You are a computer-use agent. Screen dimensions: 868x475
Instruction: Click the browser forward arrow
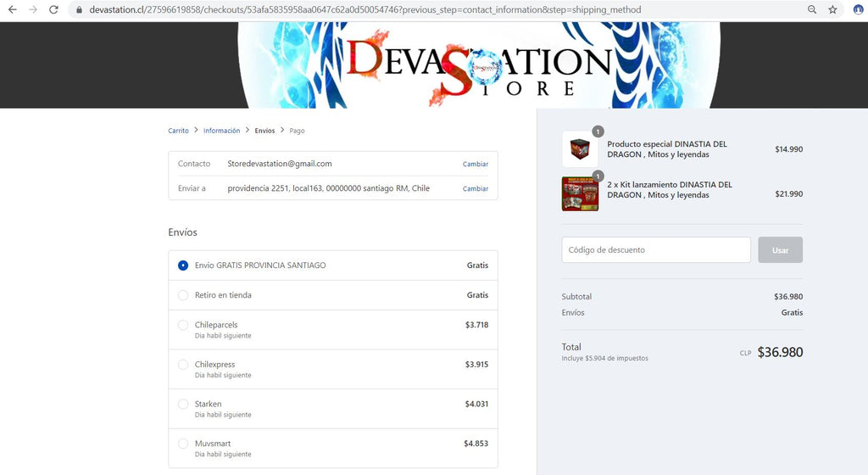pyautogui.click(x=33, y=9)
